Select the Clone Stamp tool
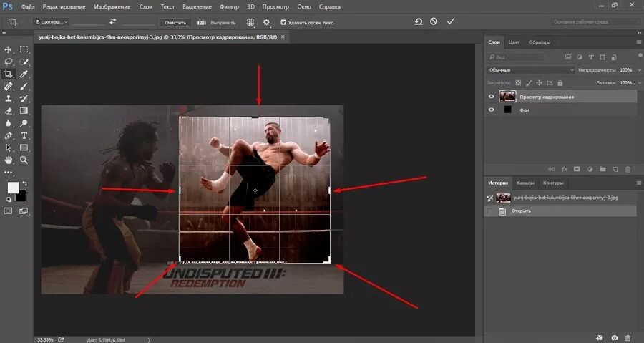644x343 pixels. point(8,99)
